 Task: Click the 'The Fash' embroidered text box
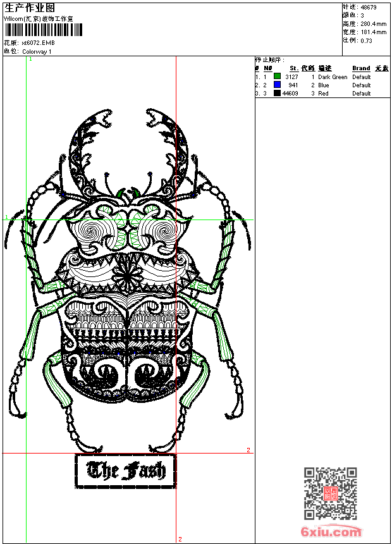[125, 471]
